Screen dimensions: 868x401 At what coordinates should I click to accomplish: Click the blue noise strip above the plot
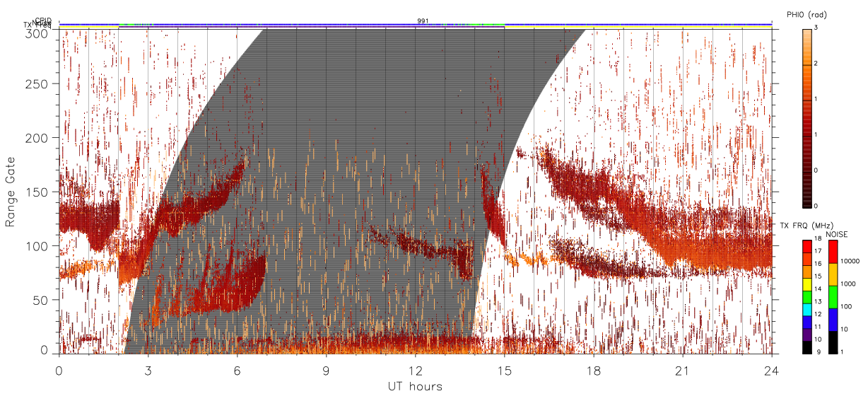[x=415, y=24]
